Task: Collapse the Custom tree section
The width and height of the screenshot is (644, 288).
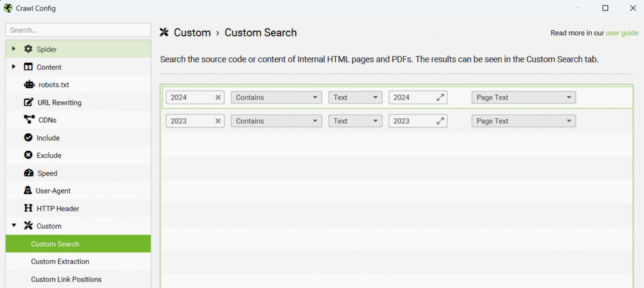Action: tap(14, 225)
